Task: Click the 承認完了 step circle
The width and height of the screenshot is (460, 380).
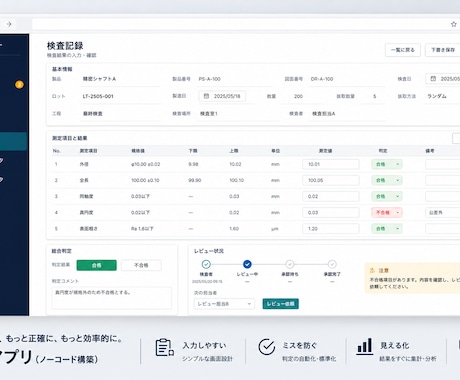Action: point(332,264)
